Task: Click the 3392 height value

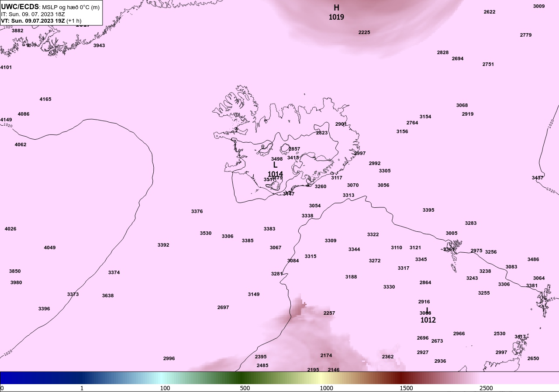Action: (x=163, y=245)
